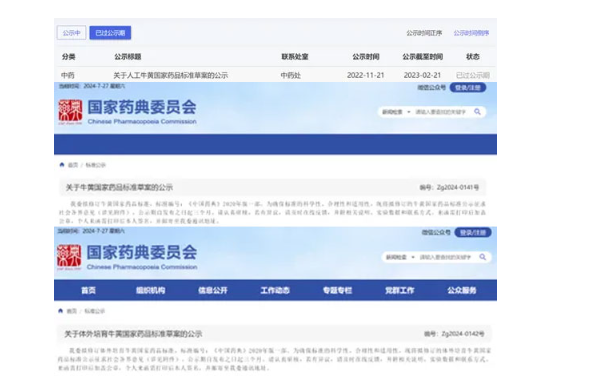Click the breadcrumb home icon above the Zg2024-0141号 notice
The height and width of the screenshot is (385, 595).
point(62,165)
